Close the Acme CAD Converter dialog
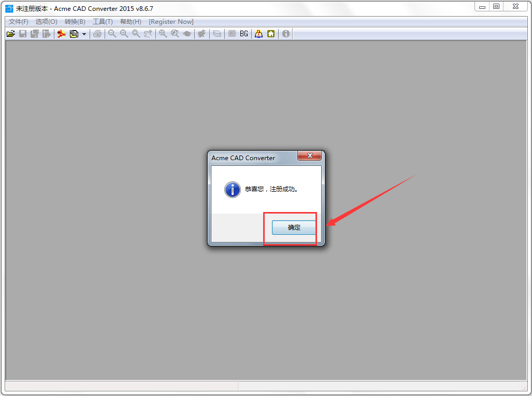The width and height of the screenshot is (532, 396). [309, 155]
